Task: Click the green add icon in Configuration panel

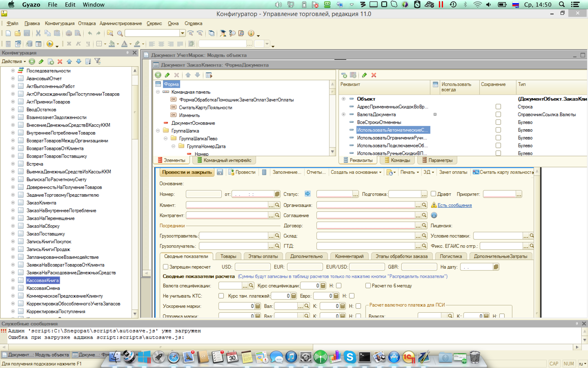Action: [x=32, y=61]
